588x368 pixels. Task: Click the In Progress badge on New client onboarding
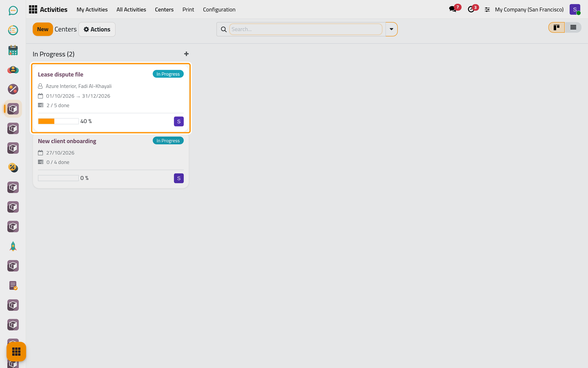(168, 140)
